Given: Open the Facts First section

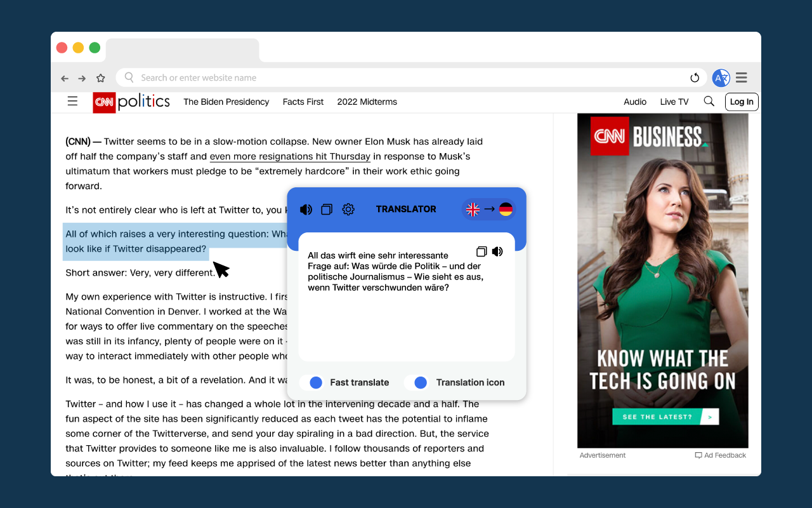Looking at the screenshot, I should pos(303,102).
